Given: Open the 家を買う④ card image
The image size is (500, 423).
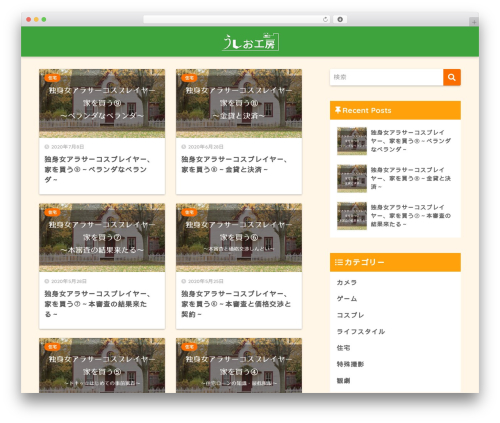Looking at the screenshot, I should 239,365.
